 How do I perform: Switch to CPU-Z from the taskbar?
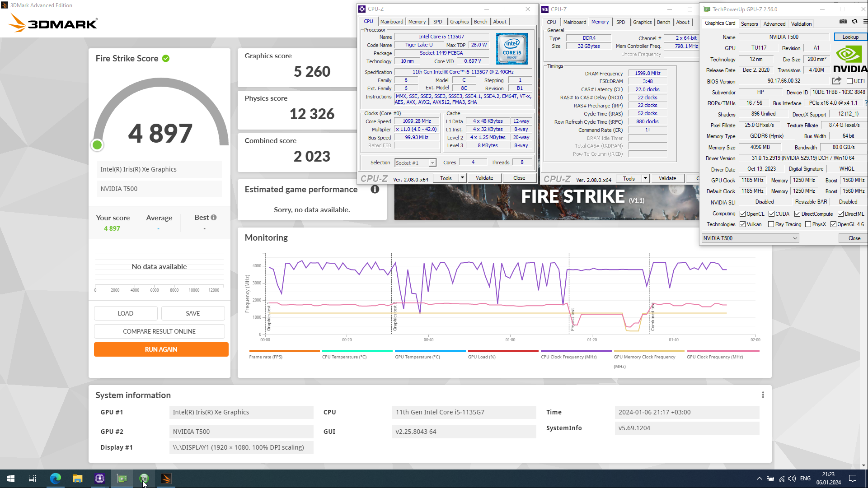99,479
